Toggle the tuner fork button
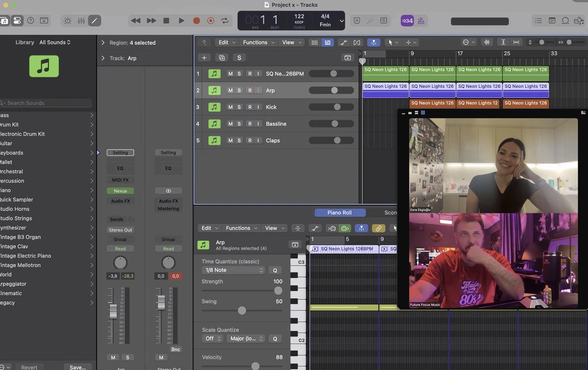Image resolution: width=588 pixels, height=370 pixels. [x=370, y=21]
